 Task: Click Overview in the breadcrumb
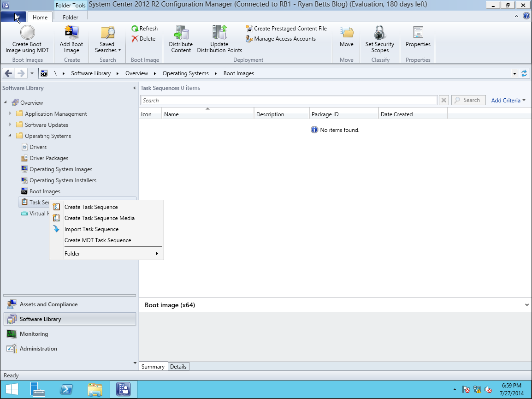coord(137,73)
